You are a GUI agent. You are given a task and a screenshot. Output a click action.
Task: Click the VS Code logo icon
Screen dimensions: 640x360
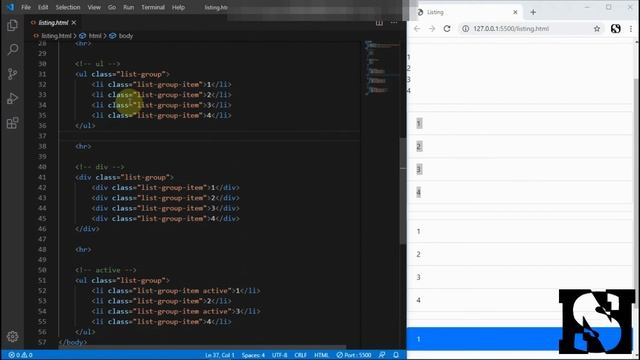click(x=10, y=7)
